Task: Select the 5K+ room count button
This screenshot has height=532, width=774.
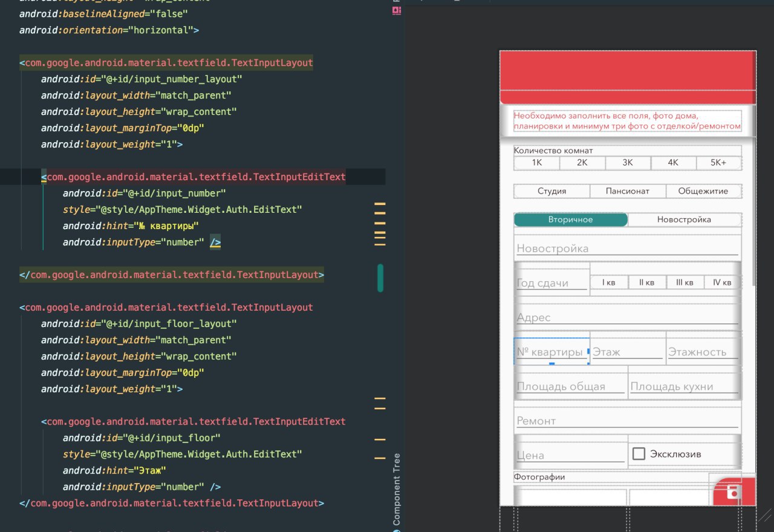Action: coord(718,163)
